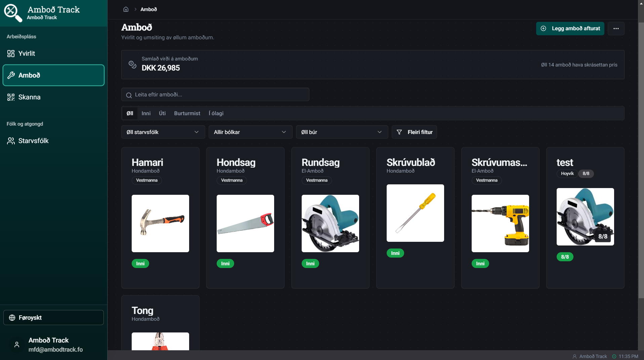The height and width of the screenshot is (360, 644).
Task: Switch to the Øll tab
Action: point(130,114)
